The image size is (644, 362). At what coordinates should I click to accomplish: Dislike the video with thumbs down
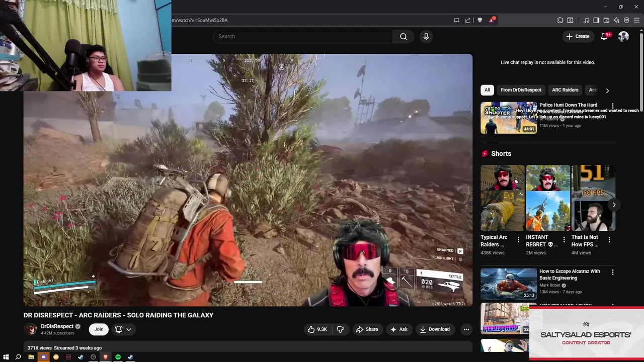click(340, 329)
